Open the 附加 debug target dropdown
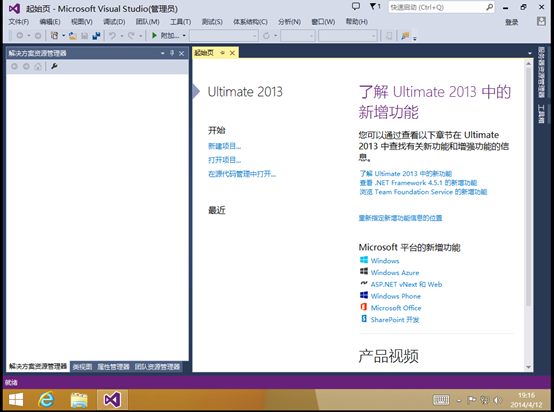 tap(184, 36)
